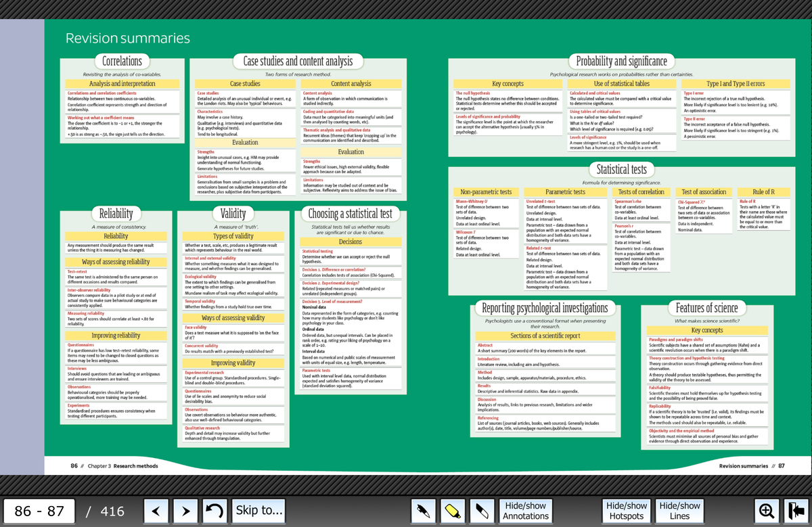The image size is (812, 527).
Task: Click the 'Concurrent validity' entry
Action: (x=201, y=346)
